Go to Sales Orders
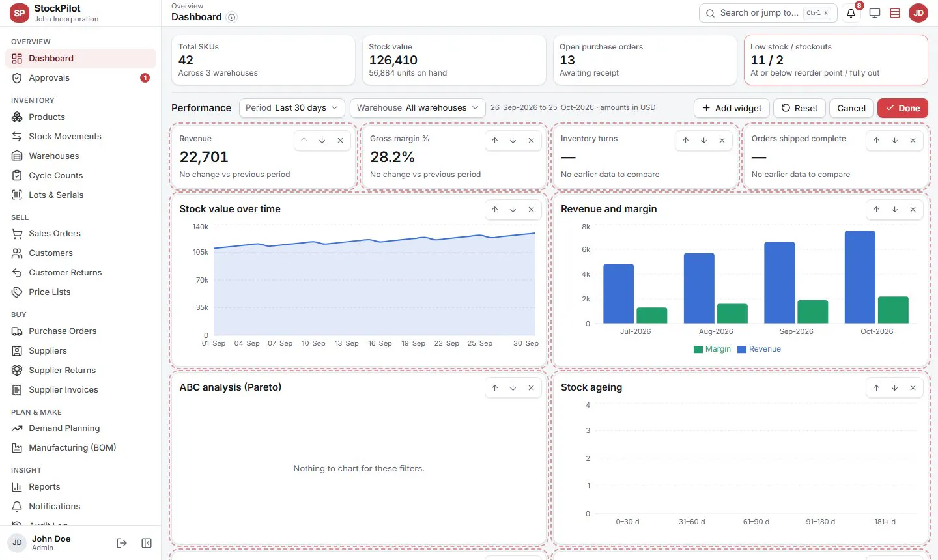This screenshot has height=560, width=938. (81, 234)
